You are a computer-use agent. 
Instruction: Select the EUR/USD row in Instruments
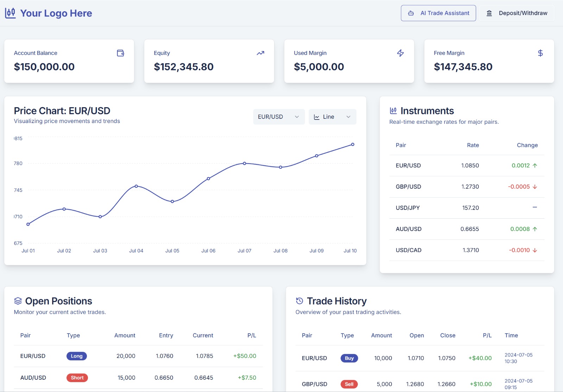click(467, 166)
